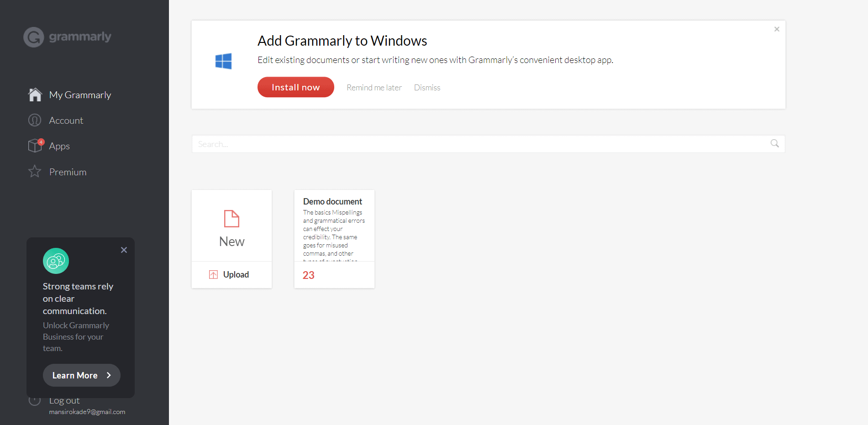Image resolution: width=868 pixels, height=425 pixels.
Task: Open the Account menu item
Action: (x=66, y=121)
